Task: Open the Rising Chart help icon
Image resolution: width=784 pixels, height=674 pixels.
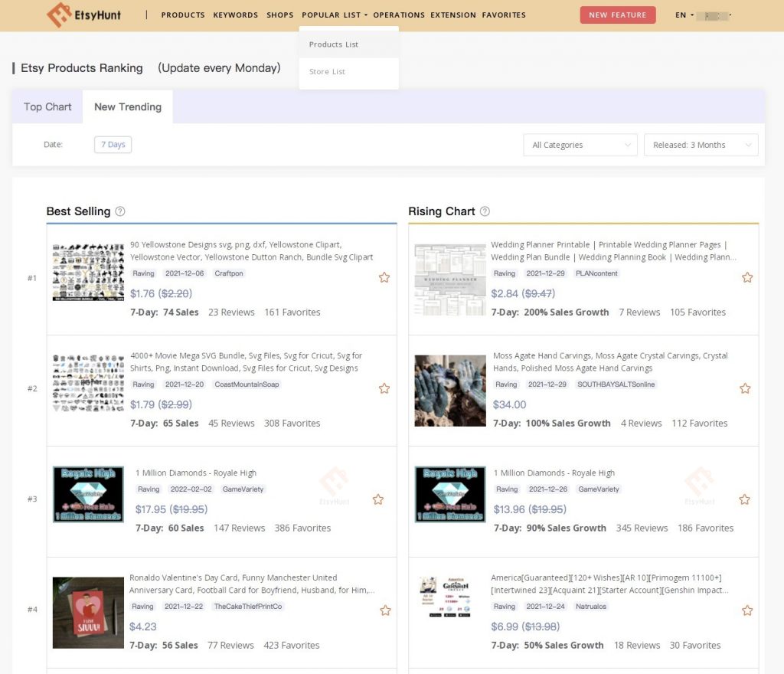Action: click(485, 211)
